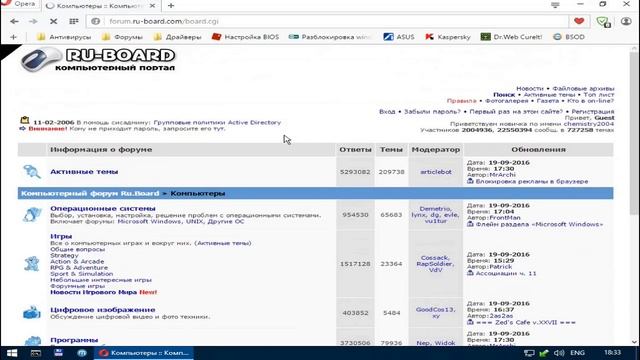Open the Windows Start button

click(x=12, y=353)
